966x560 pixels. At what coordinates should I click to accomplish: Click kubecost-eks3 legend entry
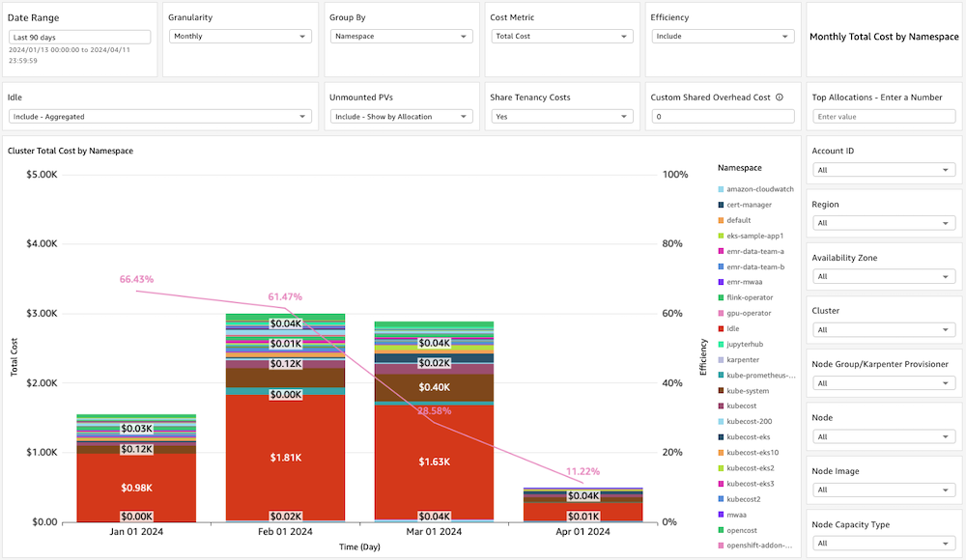point(746,484)
